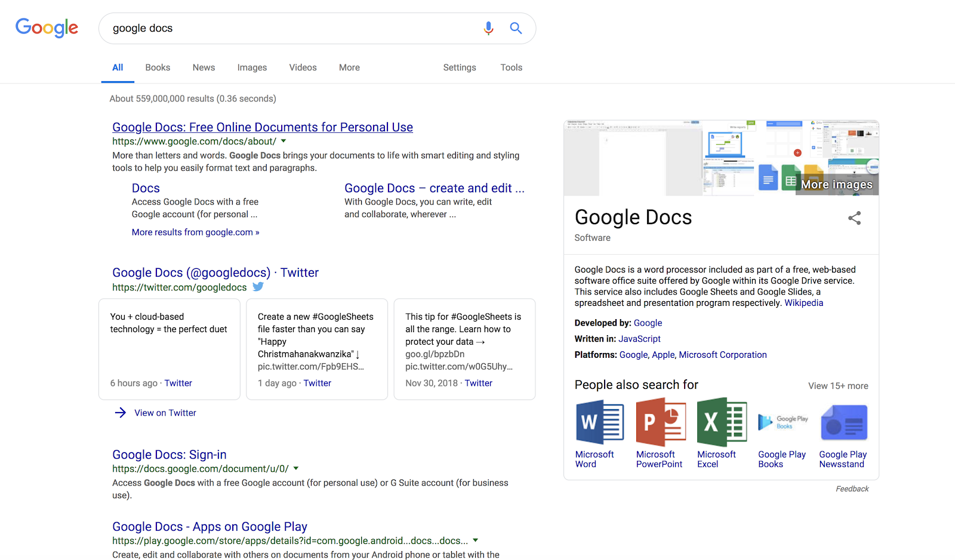
Task: Expand dropdown arrow beside google.com/docs/about URL
Action: coord(284,141)
